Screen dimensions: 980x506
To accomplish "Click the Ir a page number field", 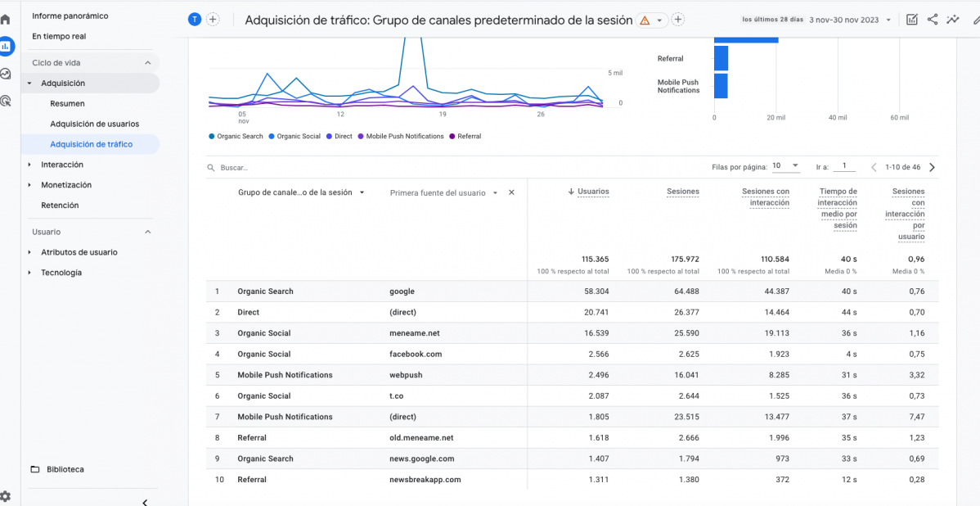I will [844, 166].
